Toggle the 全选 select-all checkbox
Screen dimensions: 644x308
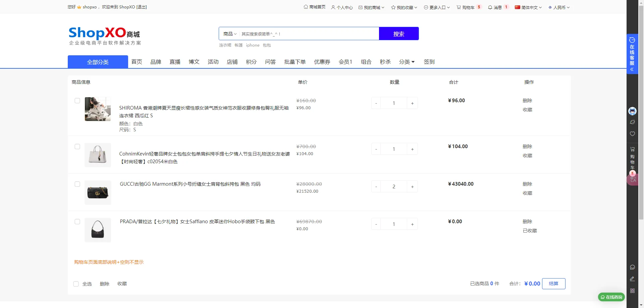(76, 284)
